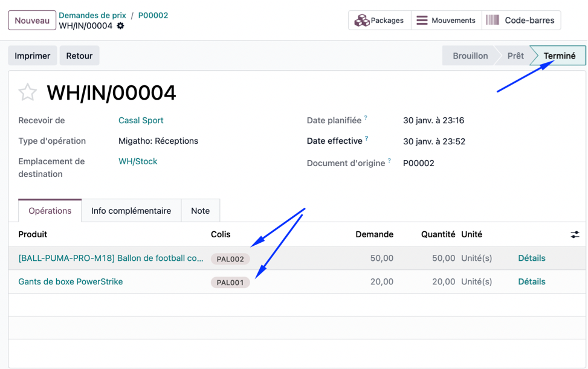This screenshot has height=369, width=588.
Task: Click the Retour button
Action: pyautogui.click(x=79, y=56)
